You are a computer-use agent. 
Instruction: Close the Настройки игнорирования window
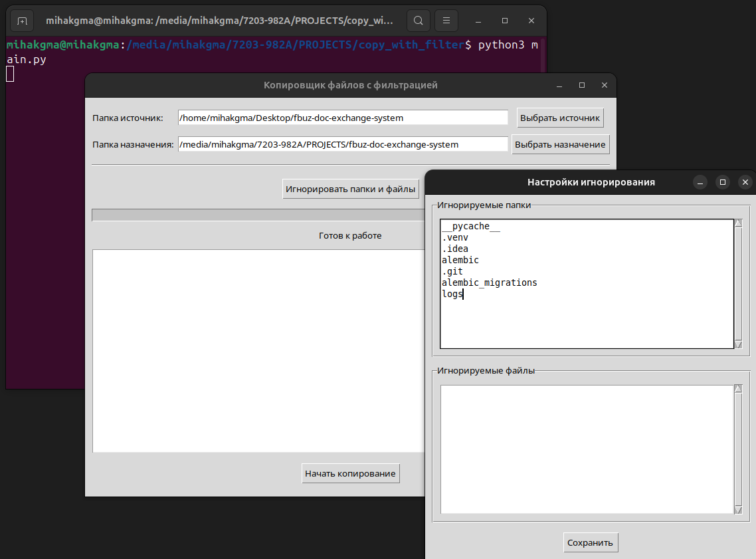[x=745, y=182]
